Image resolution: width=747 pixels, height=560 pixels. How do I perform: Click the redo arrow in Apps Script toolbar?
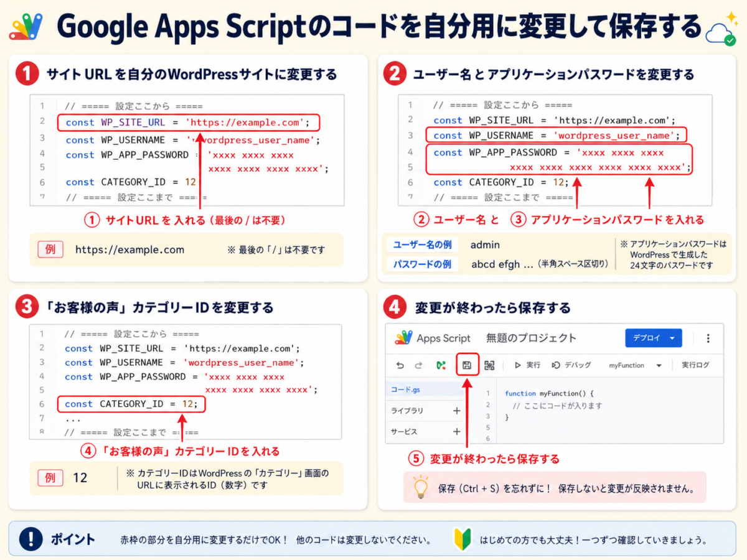point(418,365)
